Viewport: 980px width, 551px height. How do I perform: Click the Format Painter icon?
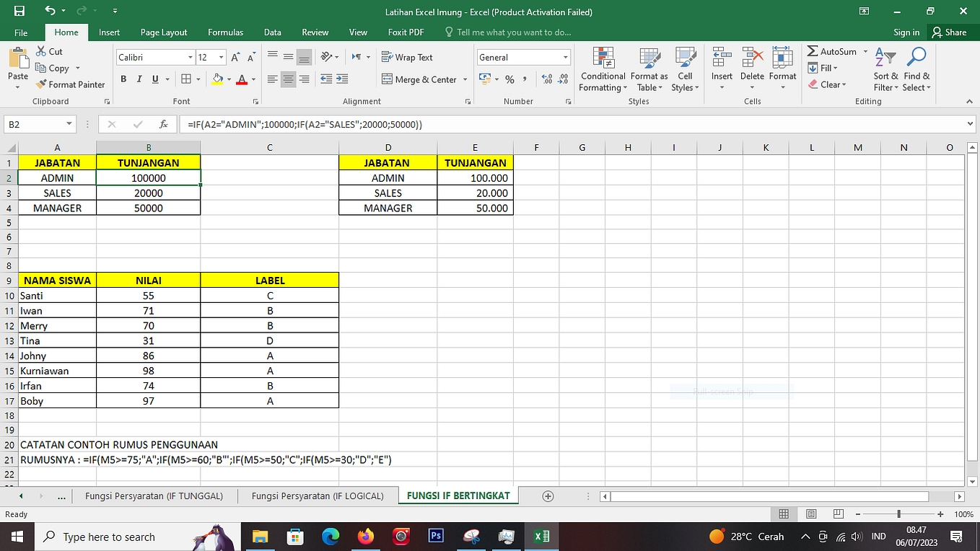click(x=42, y=84)
